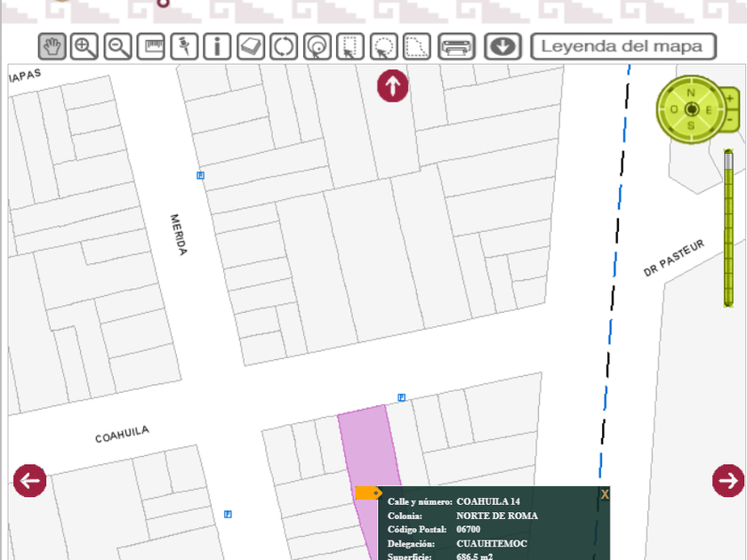Select the pan hand tool
This screenshot has height=560, width=747.
point(52,46)
